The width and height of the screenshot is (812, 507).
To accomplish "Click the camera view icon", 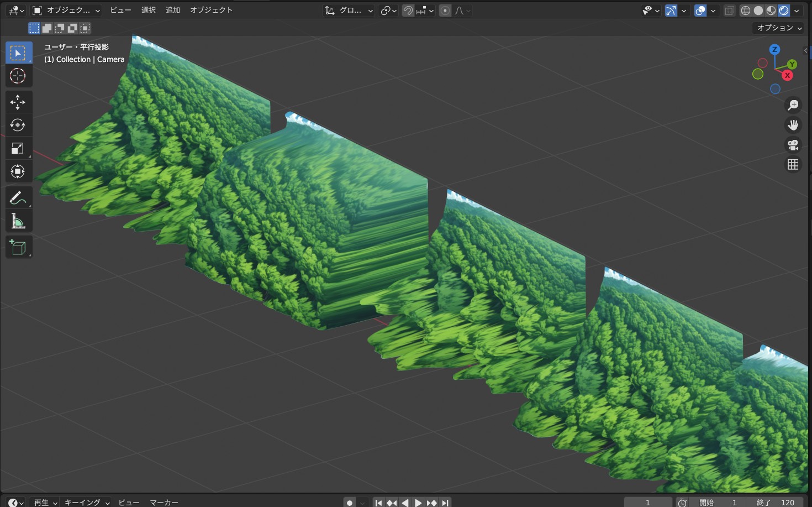I will coord(793,145).
